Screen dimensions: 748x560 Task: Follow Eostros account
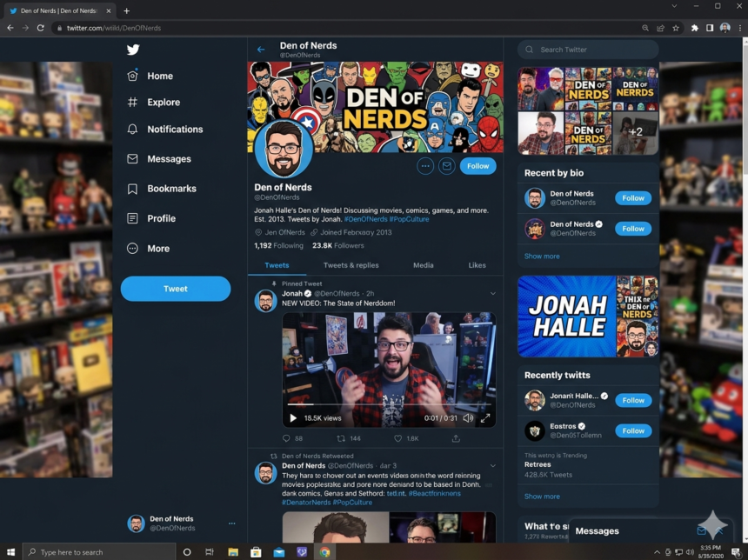point(633,431)
